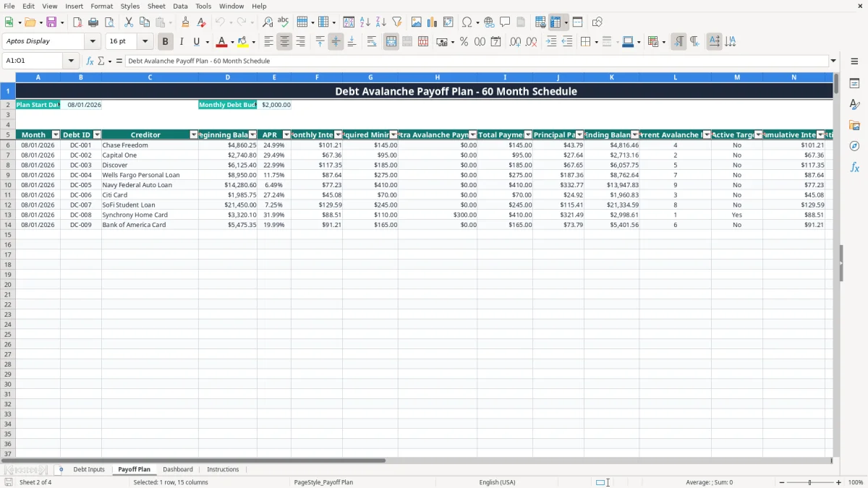Insert hyperlink globe icon

coord(489,22)
